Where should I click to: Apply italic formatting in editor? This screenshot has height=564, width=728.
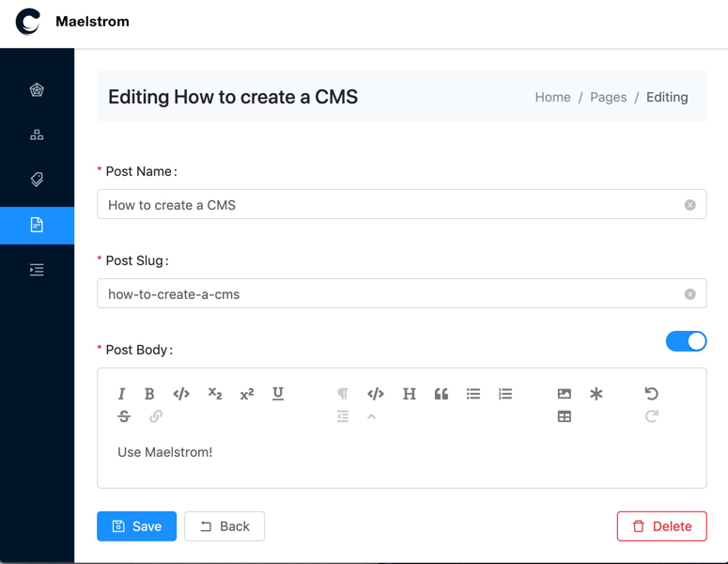(x=121, y=394)
